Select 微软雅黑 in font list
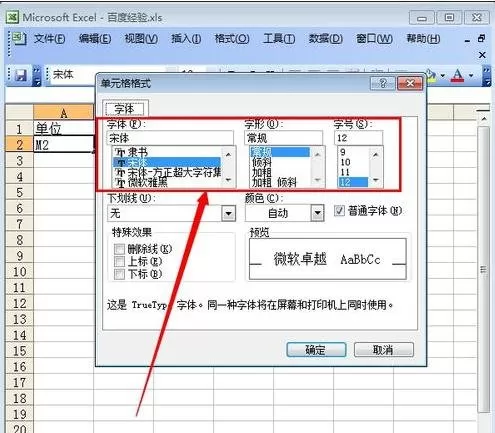 click(x=167, y=183)
